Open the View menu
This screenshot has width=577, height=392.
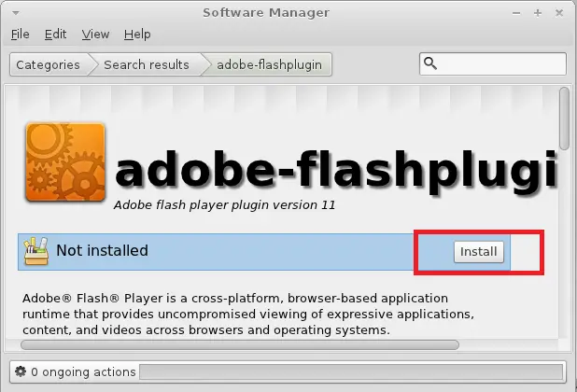pyautogui.click(x=95, y=35)
